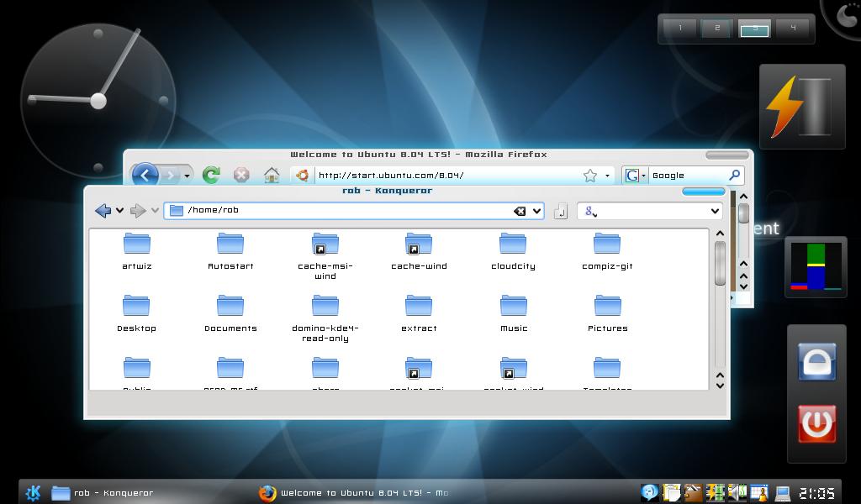The image size is (861, 504).
Task: Switch to virtual desktop 2 in pager
Action: coord(717,28)
